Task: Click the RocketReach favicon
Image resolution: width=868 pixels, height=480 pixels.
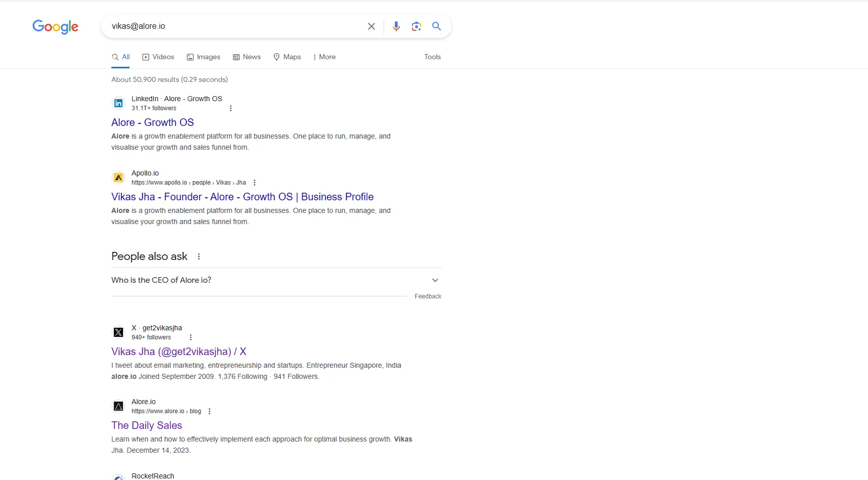Action: [118, 477]
